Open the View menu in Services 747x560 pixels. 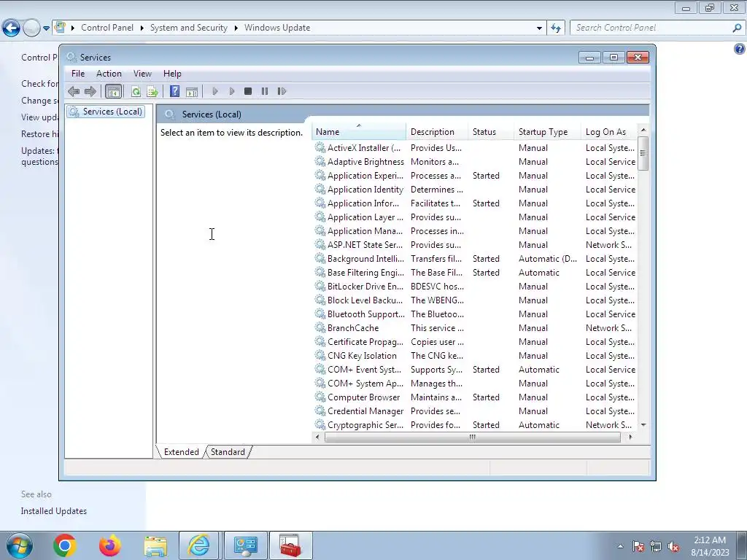(x=142, y=74)
